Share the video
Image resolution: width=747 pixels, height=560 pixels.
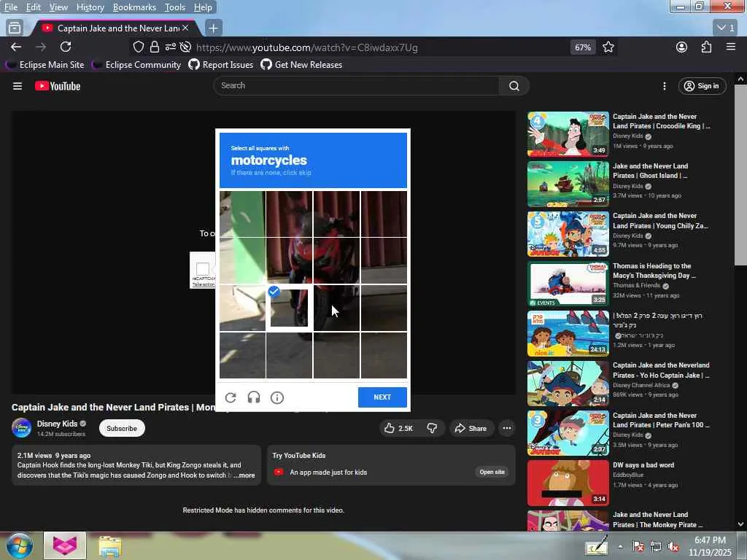click(471, 428)
